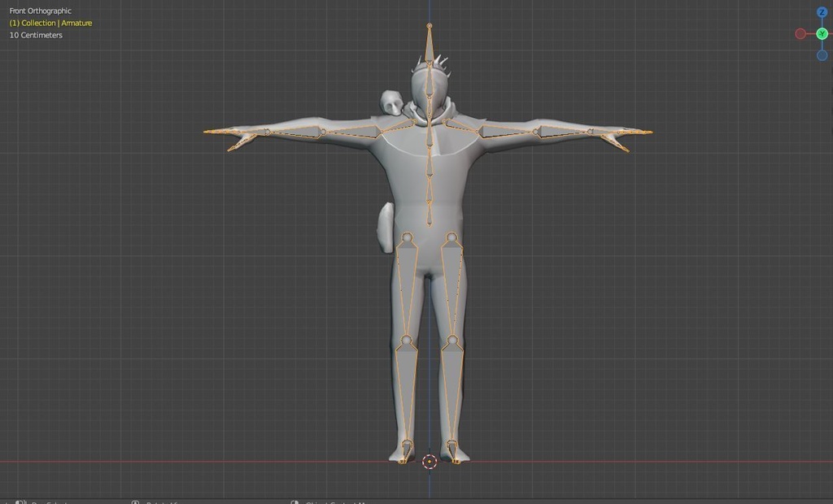Click the red X axis on view gizmo
833x504 pixels.
point(800,33)
